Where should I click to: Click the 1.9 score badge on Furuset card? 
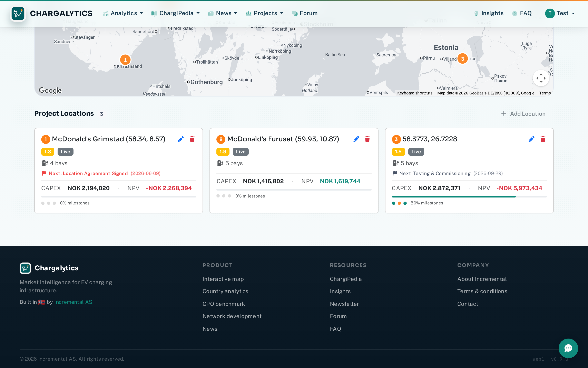223,152
